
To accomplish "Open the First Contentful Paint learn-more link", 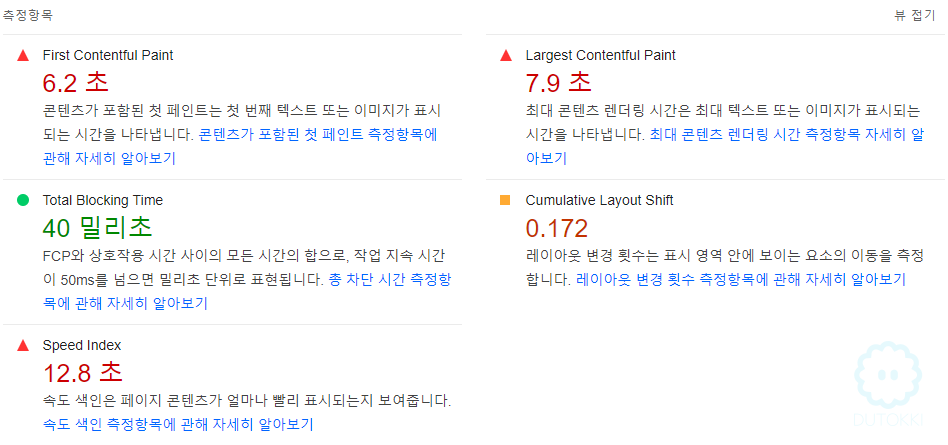I will tap(240, 147).
